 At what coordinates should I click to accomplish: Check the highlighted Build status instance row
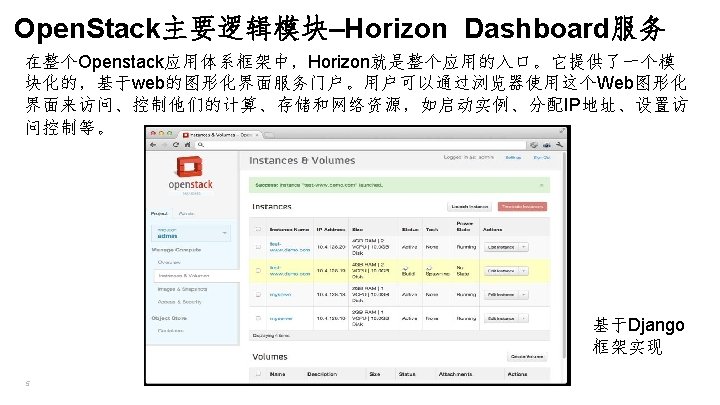258,270
